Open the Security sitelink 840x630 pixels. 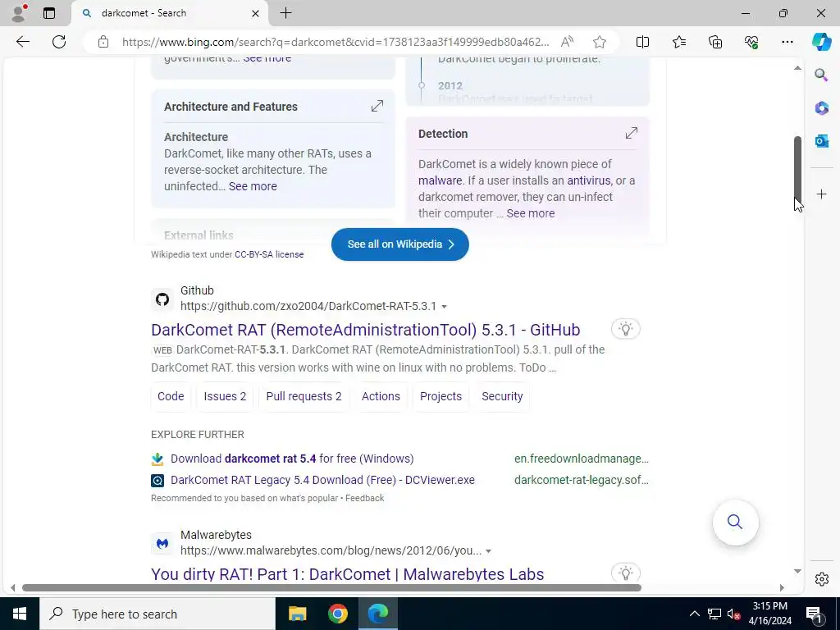pyautogui.click(x=502, y=396)
